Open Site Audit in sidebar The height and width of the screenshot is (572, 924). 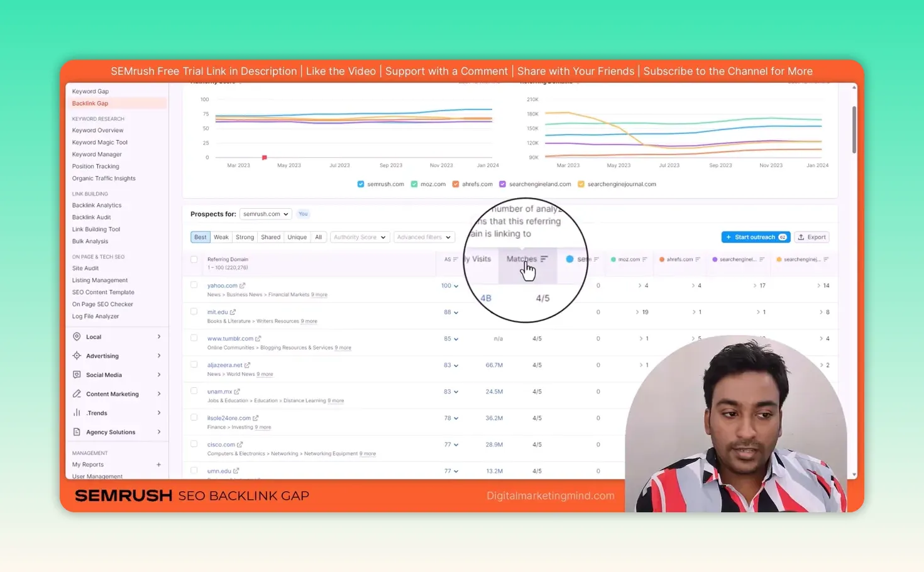pos(85,268)
